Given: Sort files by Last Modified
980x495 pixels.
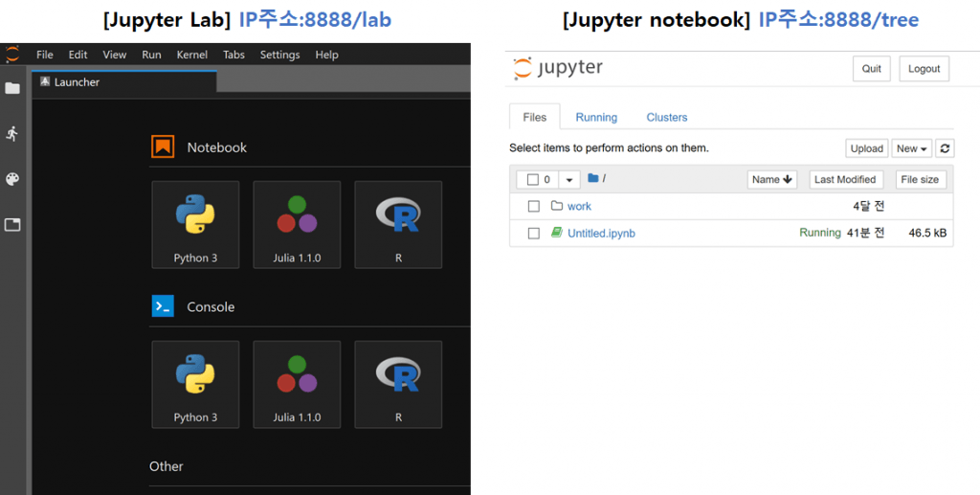Looking at the screenshot, I should [x=846, y=179].
